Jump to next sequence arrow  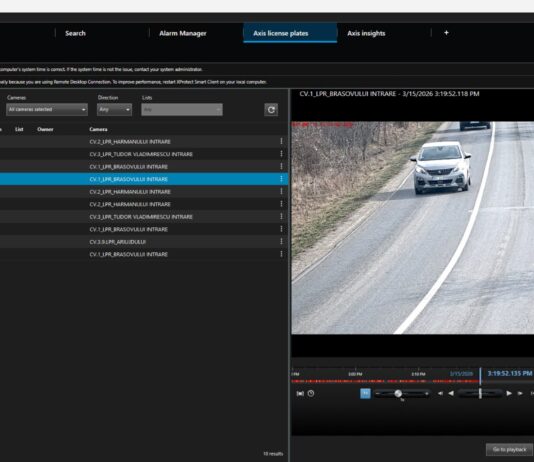tap(520, 394)
